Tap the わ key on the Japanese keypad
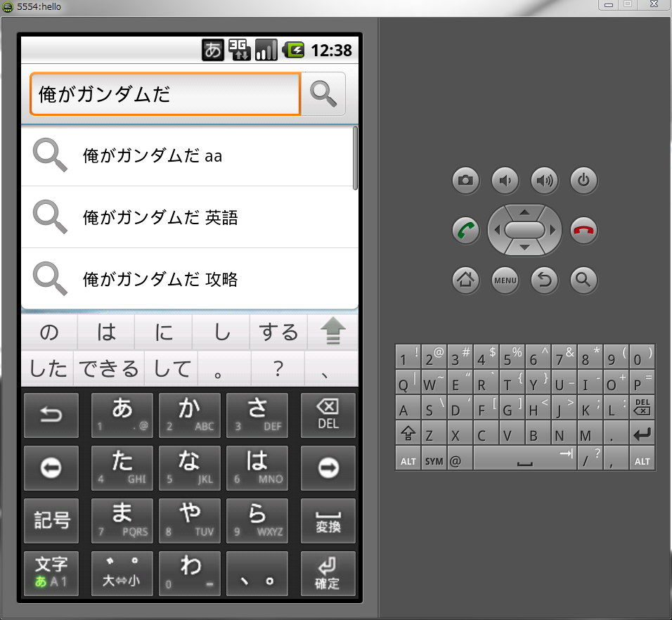Viewport: 672px width, 620px height. coord(190,574)
